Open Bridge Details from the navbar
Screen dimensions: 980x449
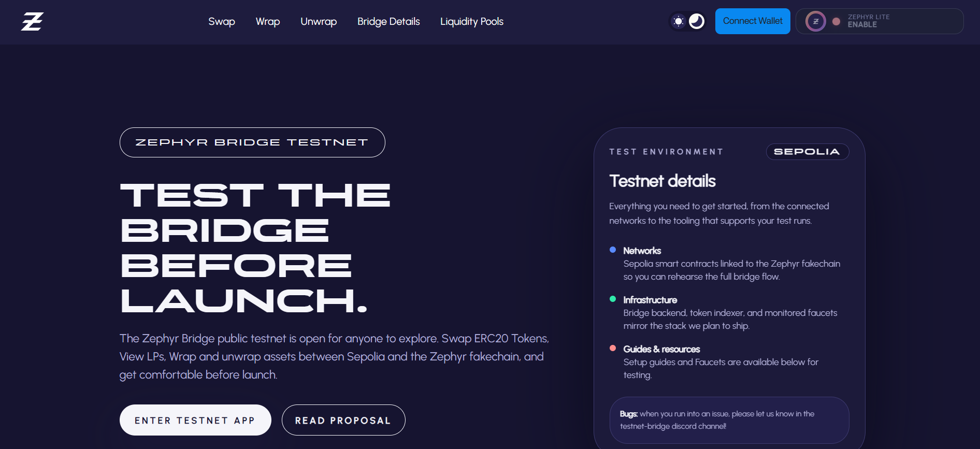point(388,21)
